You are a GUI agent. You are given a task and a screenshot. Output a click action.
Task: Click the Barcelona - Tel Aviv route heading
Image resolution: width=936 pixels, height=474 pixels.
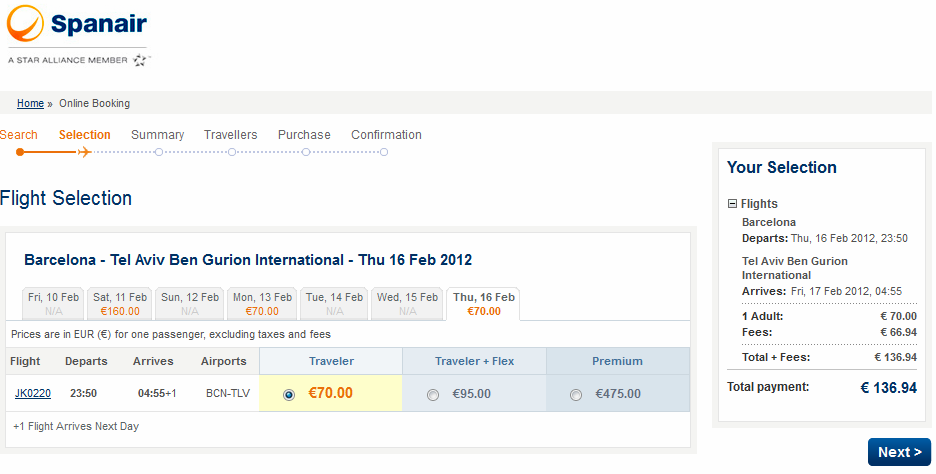click(248, 260)
